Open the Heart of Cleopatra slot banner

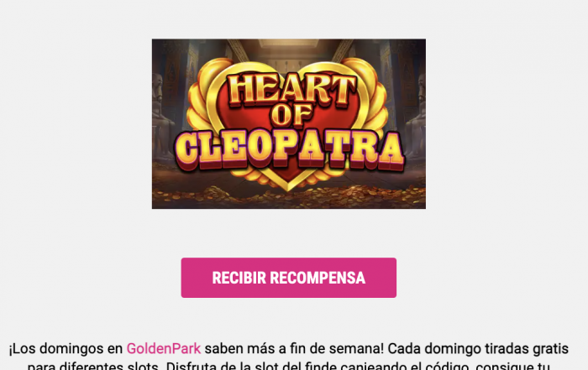click(x=289, y=123)
